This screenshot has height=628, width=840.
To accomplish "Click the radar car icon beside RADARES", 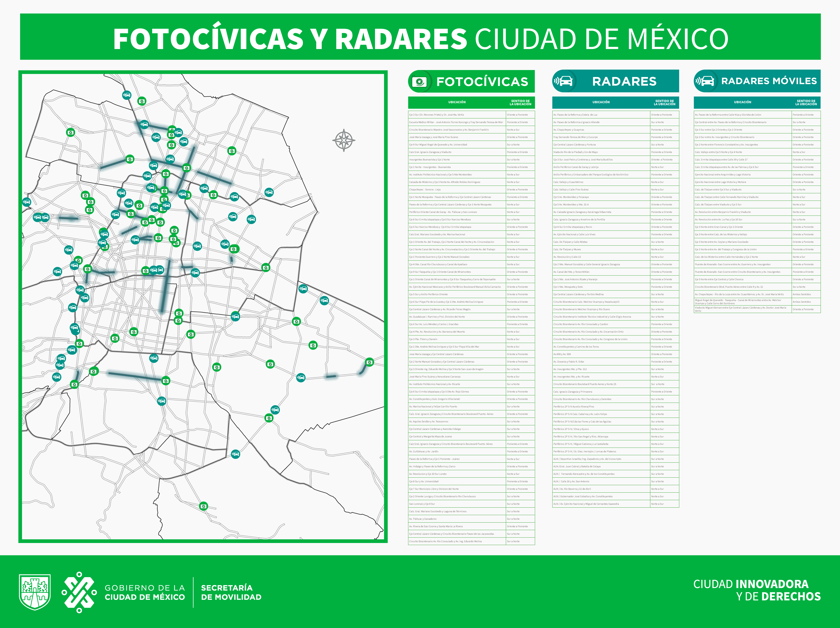I will click(563, 81).
